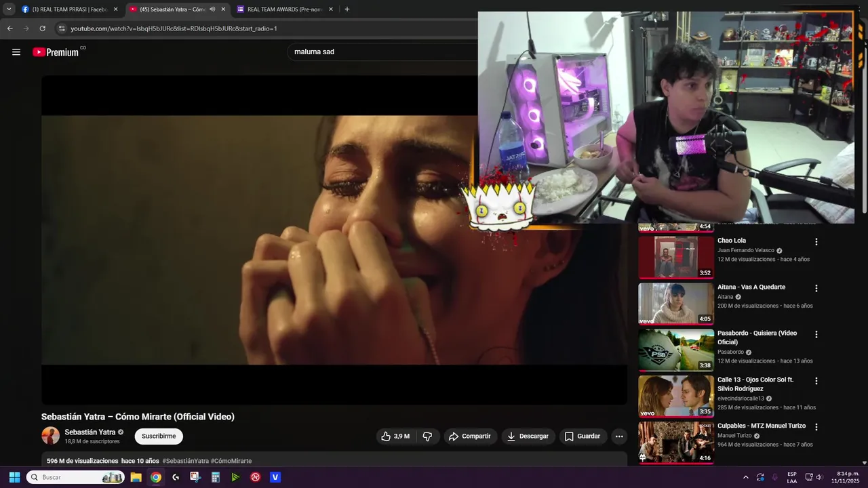Open the volume speaker tray icon
868x488 pixels.
coord(819,477)
